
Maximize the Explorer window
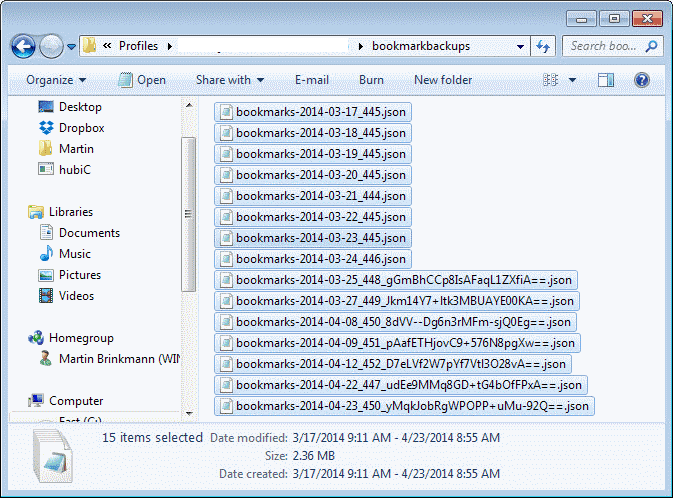click(x=614, y=19)
